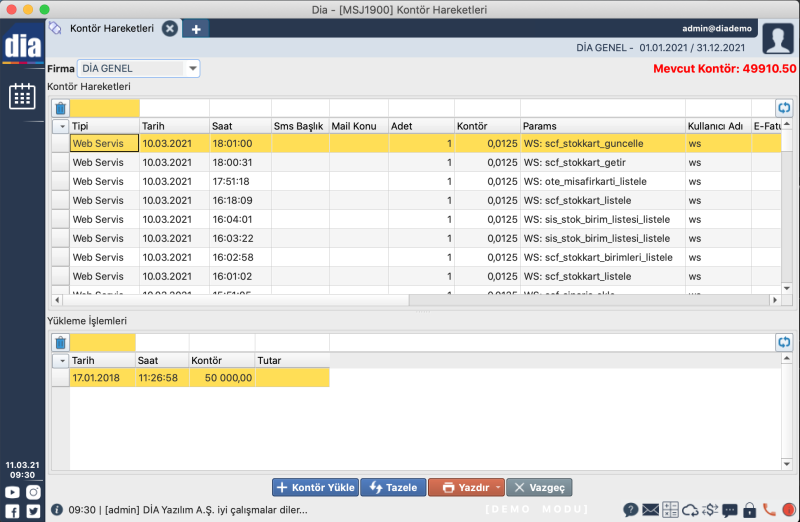Open column menu arrow in Kontör Hareketleri header

click(60, 126)
